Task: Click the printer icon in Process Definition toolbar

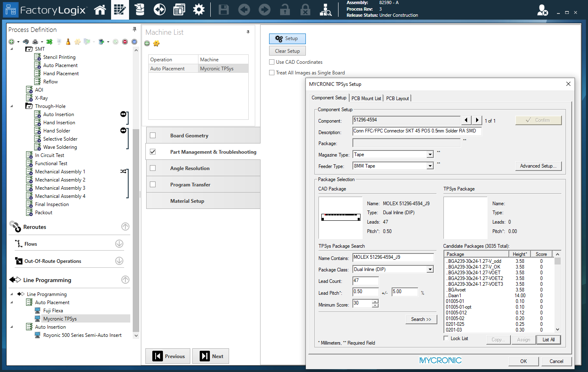Action: pyautogui.click(x=36, y=41)
